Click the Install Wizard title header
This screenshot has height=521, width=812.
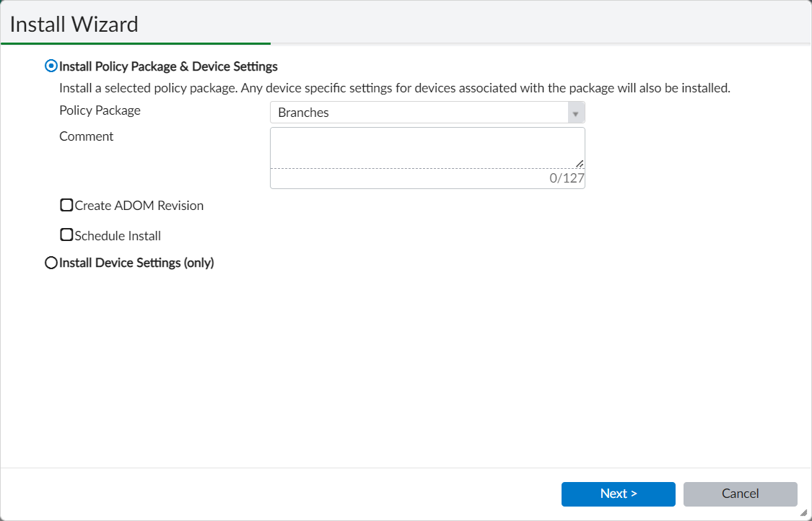[73, 24]
